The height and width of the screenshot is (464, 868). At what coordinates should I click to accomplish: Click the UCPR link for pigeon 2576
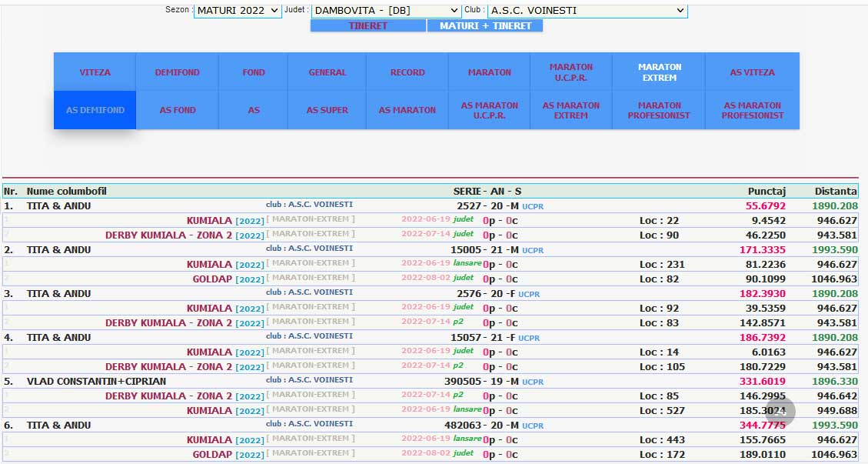(529, 295)
